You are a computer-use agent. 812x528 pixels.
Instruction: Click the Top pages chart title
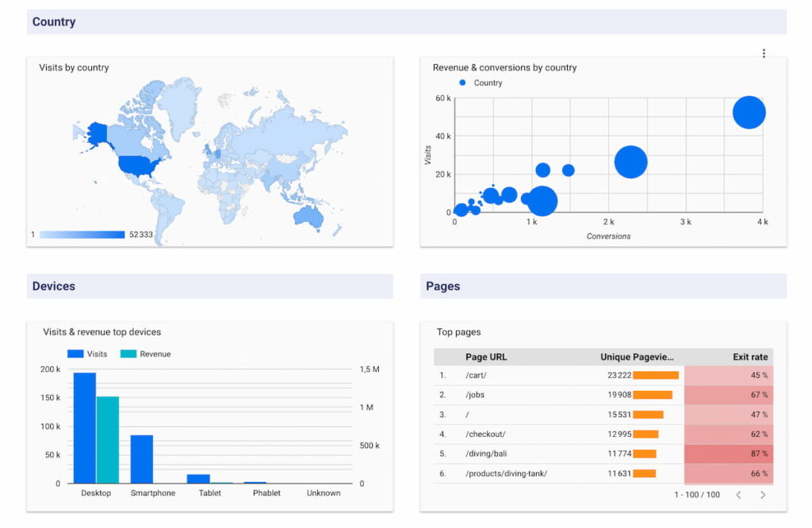(x=458, y=331)
